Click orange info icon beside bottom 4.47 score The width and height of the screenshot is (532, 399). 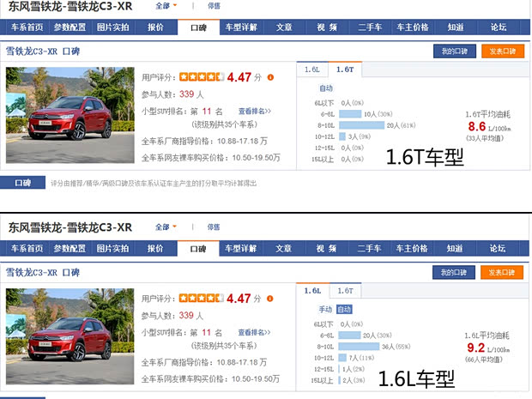(269, 299)
